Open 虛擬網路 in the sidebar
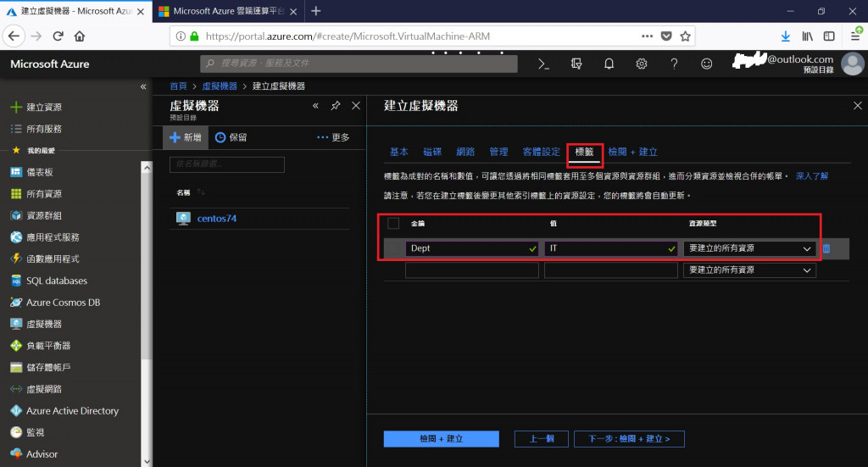Screen dimensions: 868x467 36,389
